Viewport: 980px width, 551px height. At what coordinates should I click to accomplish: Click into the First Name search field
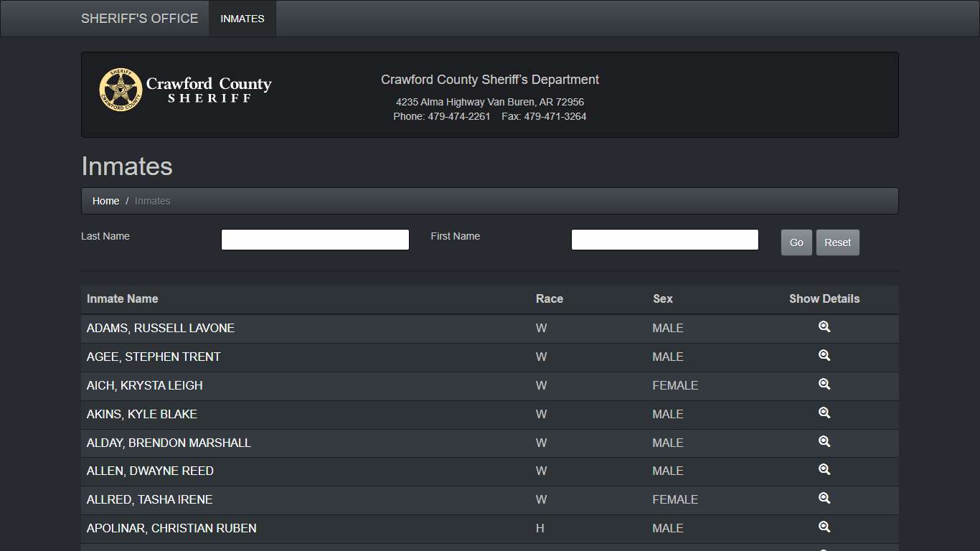664,240
